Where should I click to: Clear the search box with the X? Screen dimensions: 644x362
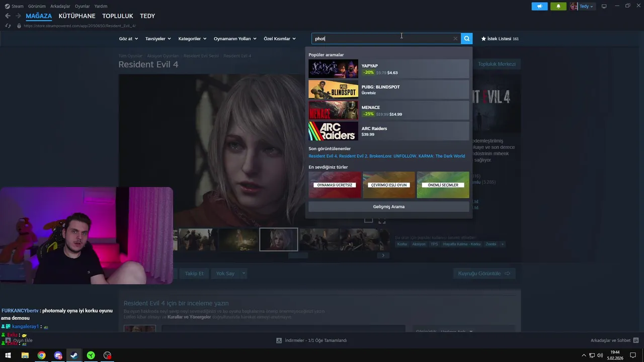point(455,39)
